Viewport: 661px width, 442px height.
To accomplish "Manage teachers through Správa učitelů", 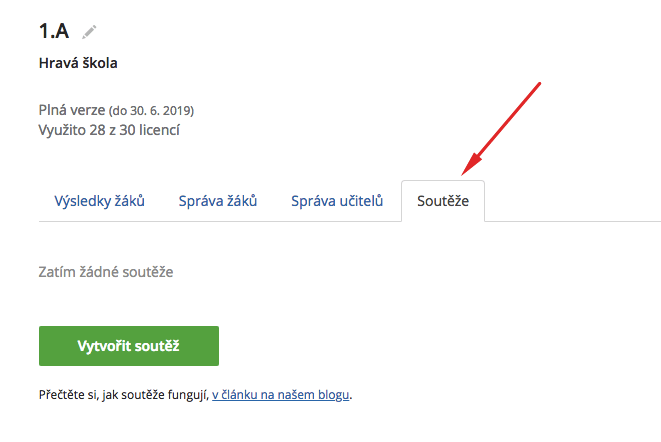I will tap(337, 201).
